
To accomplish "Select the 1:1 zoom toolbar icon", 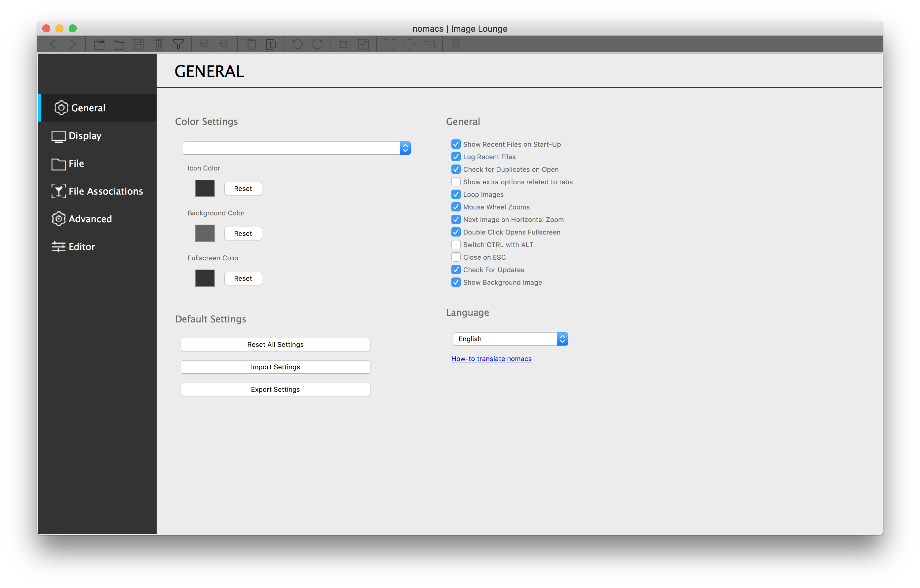I will [x=430, y=44].
